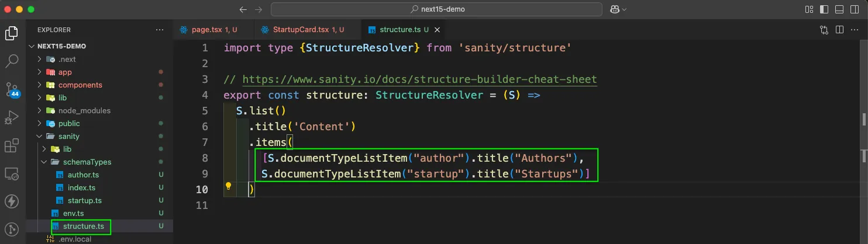Toggle the primary side bar

(825, 9)
